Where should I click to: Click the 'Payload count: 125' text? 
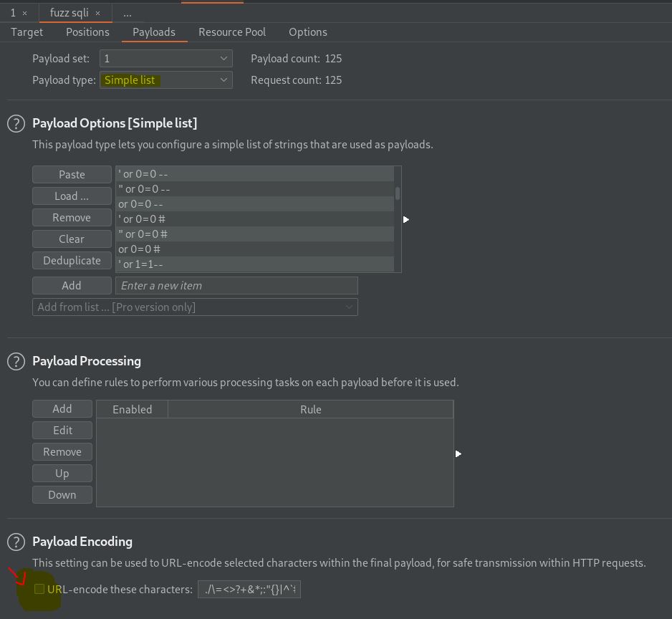pos(296,58)
